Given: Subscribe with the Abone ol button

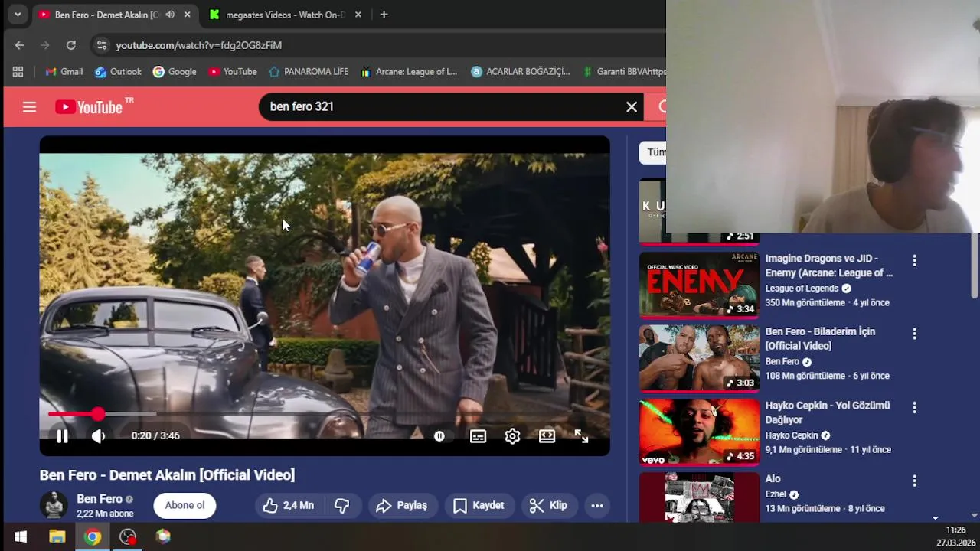Looking at the screenshot, I should [x=185, y=505].
